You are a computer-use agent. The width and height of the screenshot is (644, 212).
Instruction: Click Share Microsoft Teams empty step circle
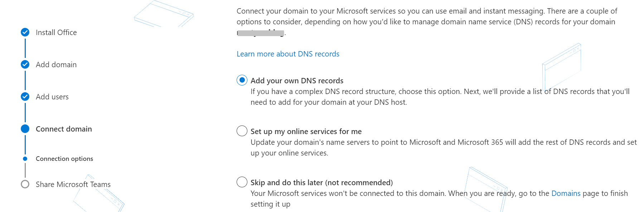[x=25, y=184]
